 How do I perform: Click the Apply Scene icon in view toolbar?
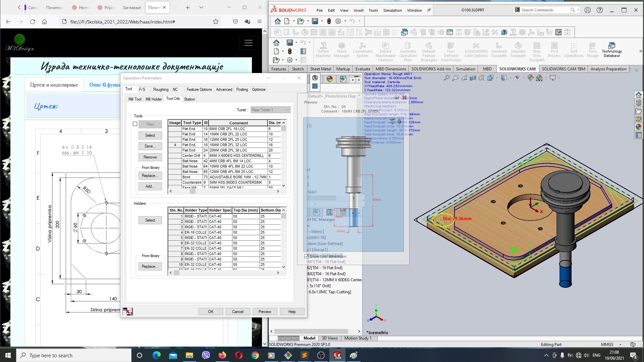coord(539,78)
